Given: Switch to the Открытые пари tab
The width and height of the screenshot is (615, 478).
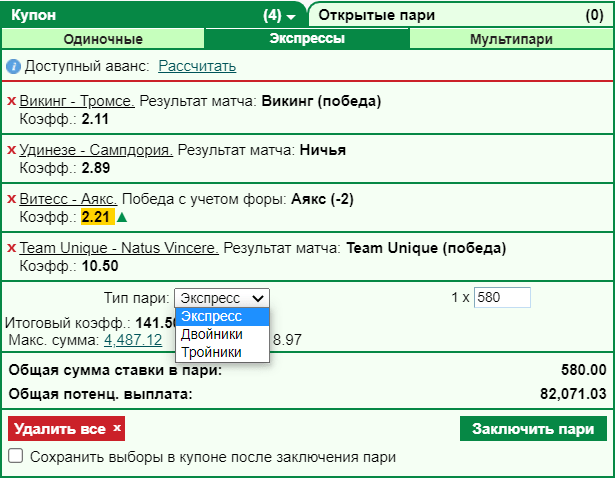Looking at the screenshot, I should [460, 15].
